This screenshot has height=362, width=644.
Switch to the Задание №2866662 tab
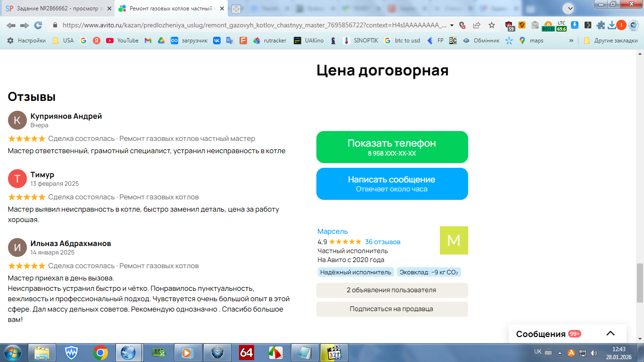point(58,9)
